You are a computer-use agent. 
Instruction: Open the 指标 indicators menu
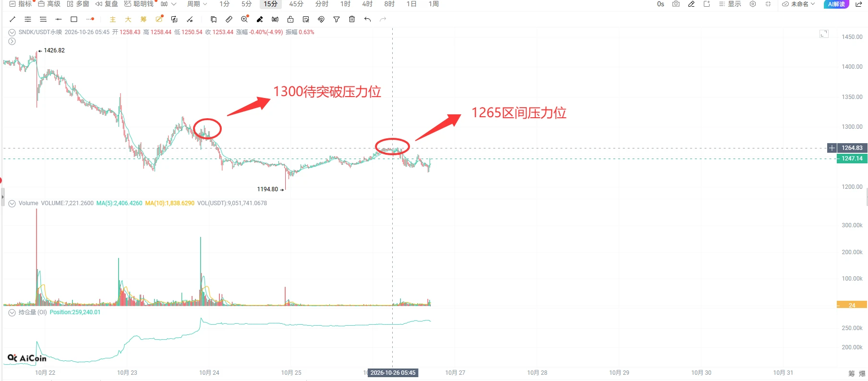(x=21, y=4)
